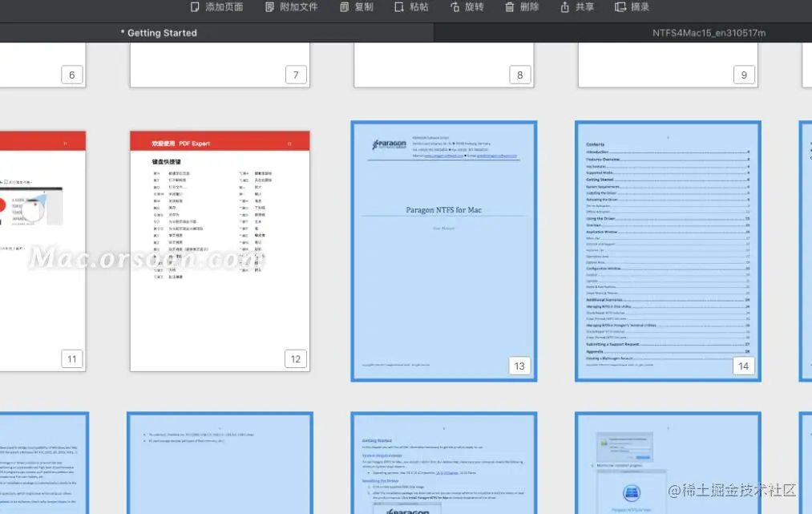
Task: Click the page number badge 12
Action: coord(296,358)
